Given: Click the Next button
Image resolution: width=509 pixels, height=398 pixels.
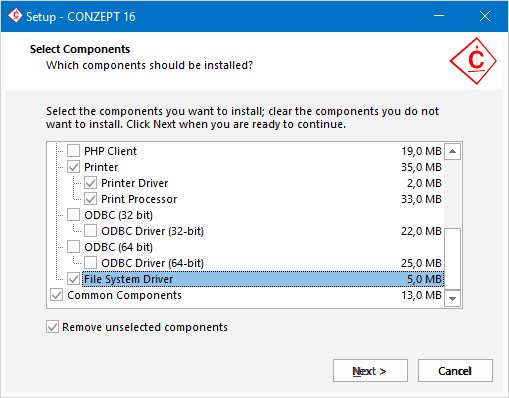Looking at the screenshot, I should (x=370, y=371).
